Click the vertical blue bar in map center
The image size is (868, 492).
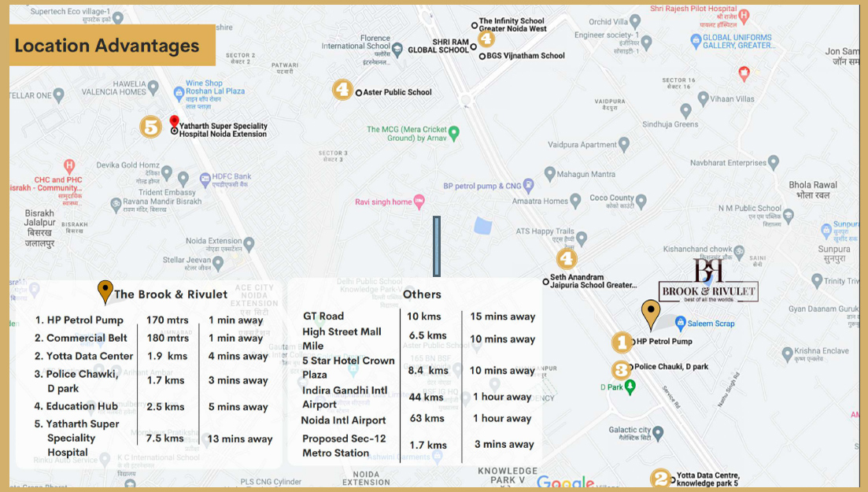pos(437,246)
